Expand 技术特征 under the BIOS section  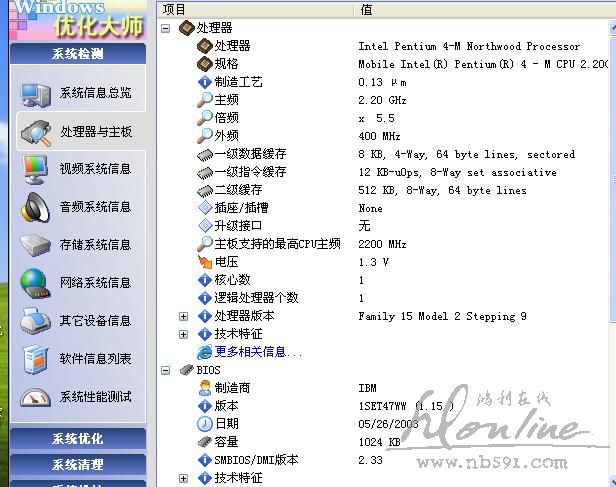click(x=183, y=478)
